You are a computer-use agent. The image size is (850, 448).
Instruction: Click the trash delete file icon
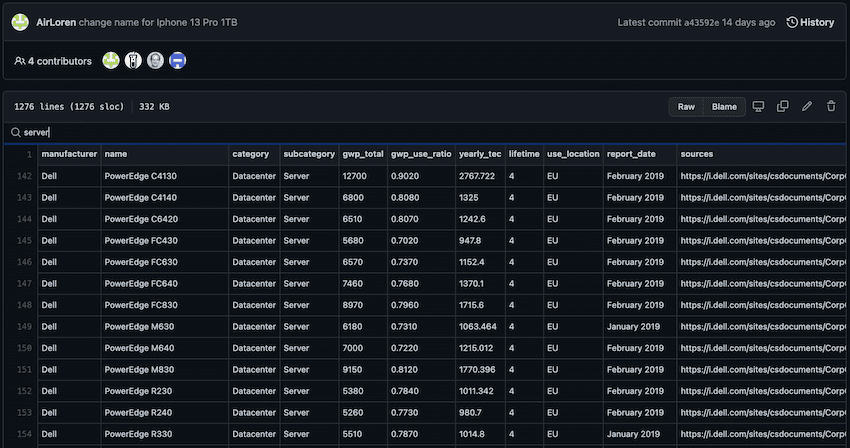click(831, 107)
